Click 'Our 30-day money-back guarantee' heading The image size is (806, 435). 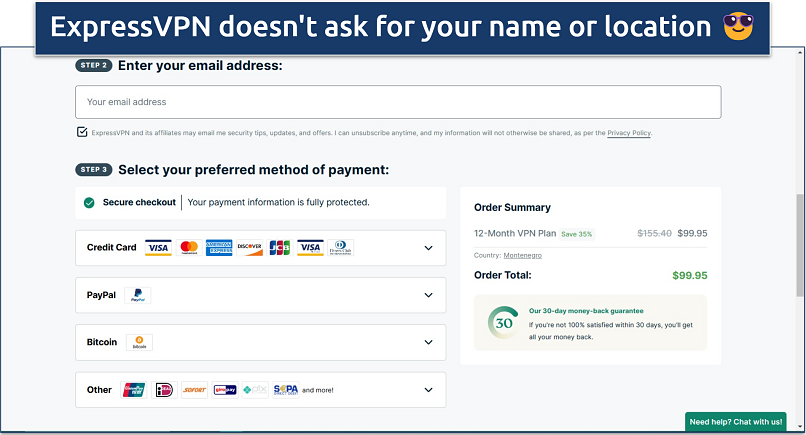coord(586,311)
